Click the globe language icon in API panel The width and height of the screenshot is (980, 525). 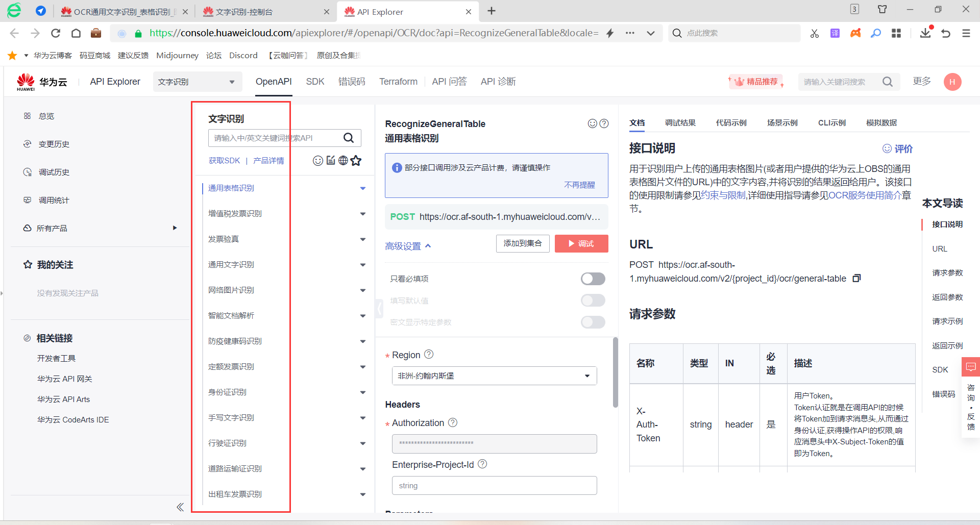pyautogui.click(x=343, y=161)
